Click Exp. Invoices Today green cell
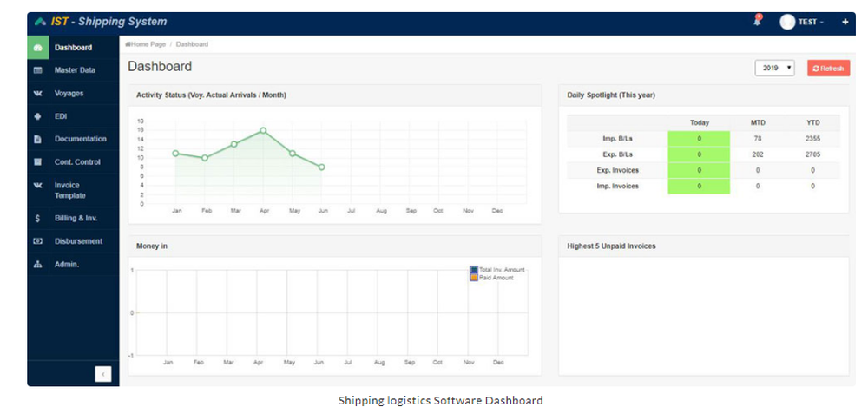Screen dimensions: 868x407 click(x=699, y=171)
